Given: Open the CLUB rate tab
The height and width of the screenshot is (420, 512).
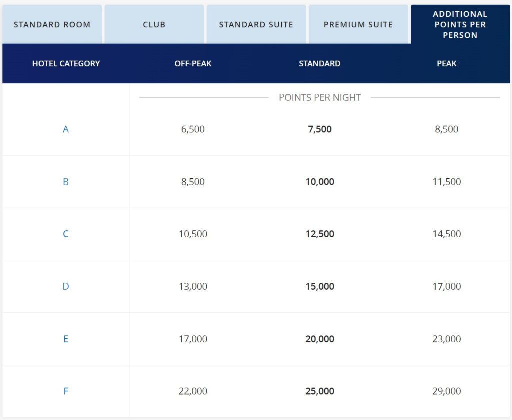Looking at the screenshot, I should (154, 24).
